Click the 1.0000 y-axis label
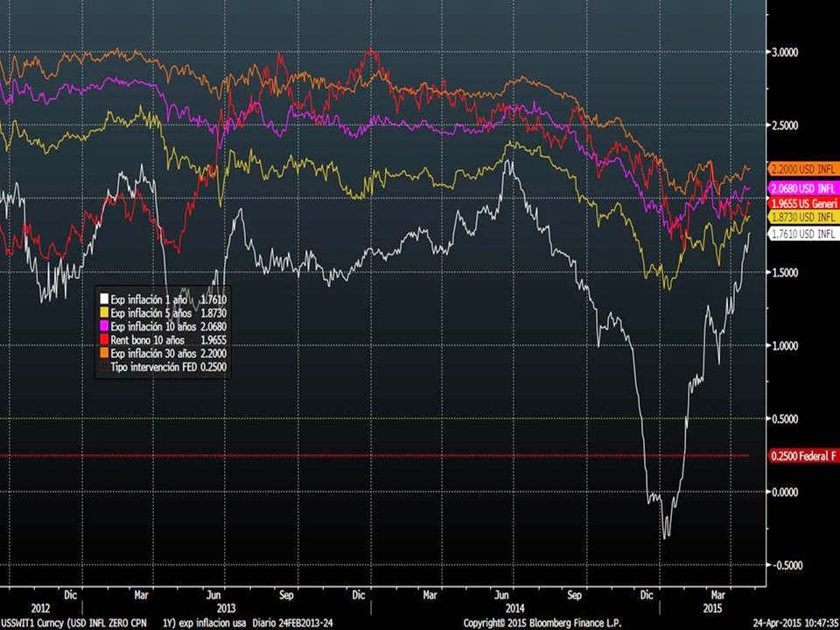The height and width of the screenshot is (630, 840). tap(785, 346)
